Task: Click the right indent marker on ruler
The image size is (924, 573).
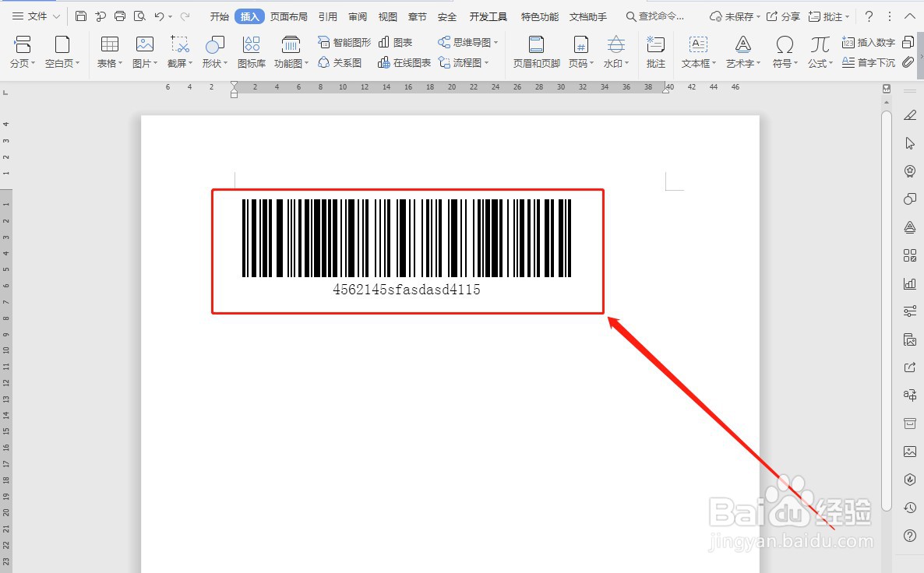Action: click(666, 90)
